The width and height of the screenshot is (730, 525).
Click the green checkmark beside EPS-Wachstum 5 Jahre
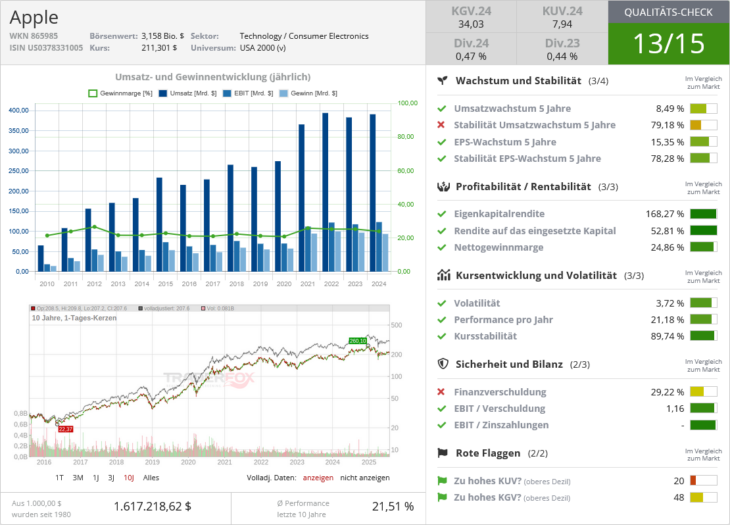[x=442, y=142]
